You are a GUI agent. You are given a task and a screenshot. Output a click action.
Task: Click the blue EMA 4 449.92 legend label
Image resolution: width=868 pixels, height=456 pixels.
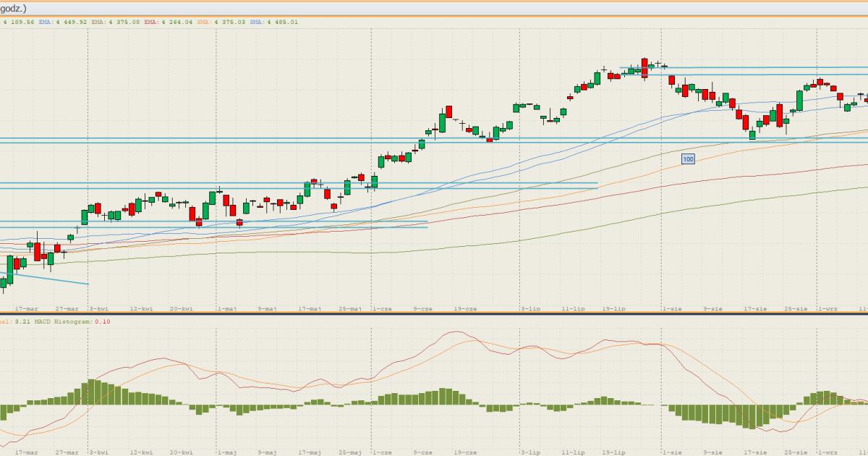tap(63, 22)
